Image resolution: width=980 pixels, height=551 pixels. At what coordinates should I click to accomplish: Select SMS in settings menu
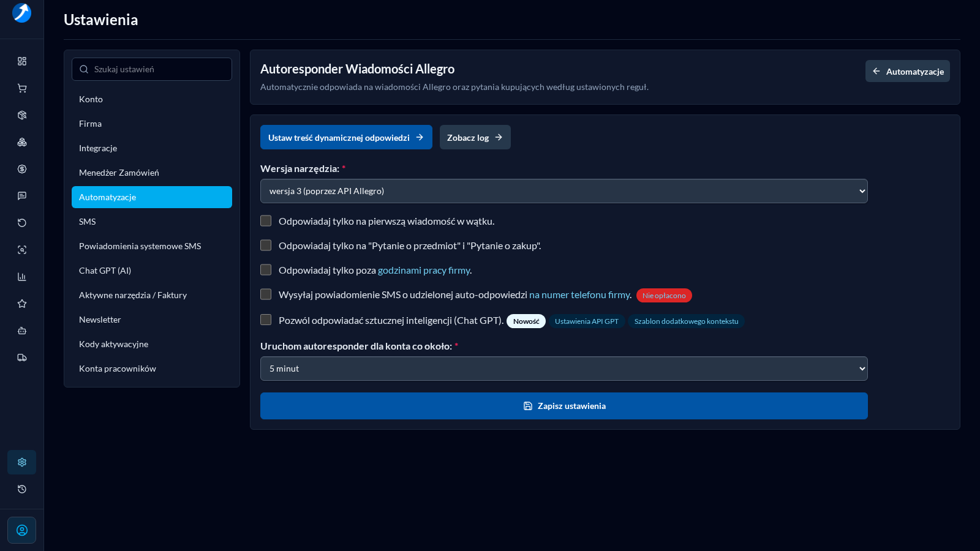152,222
